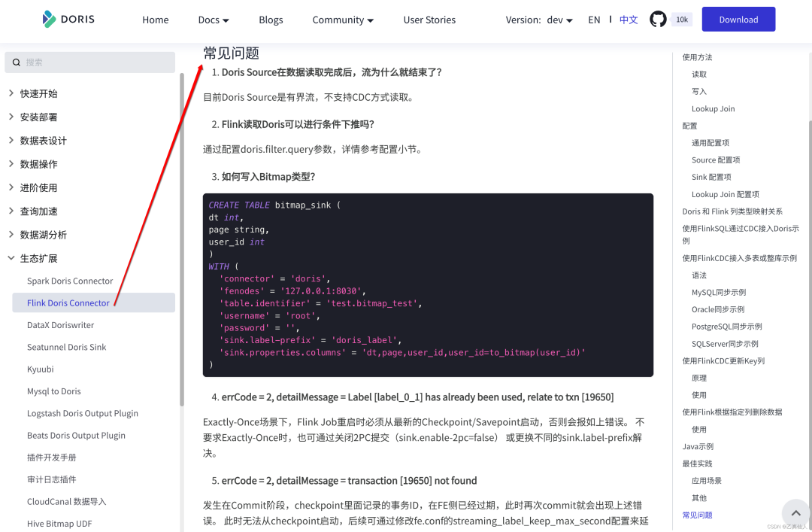This screenshot has width=812, height=532.
Task: Jump to 写入 section
Action: 699,91
